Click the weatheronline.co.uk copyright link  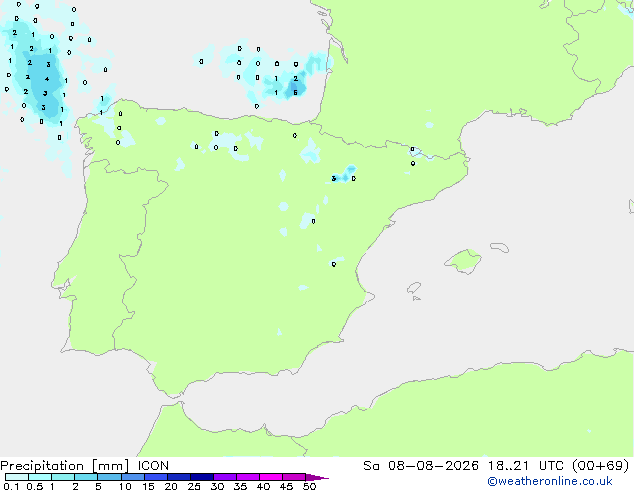click(550, 481)
